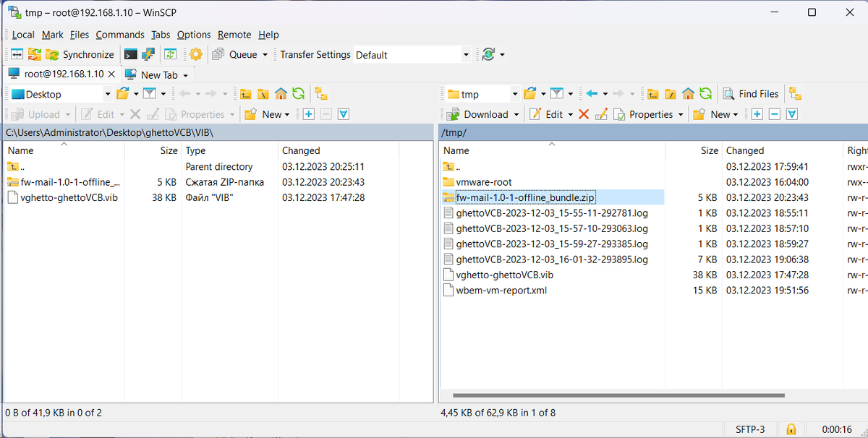This screenshot has height=438, width=868.
Task: Open the Mark menu
Action: click(x=52, y=35)
